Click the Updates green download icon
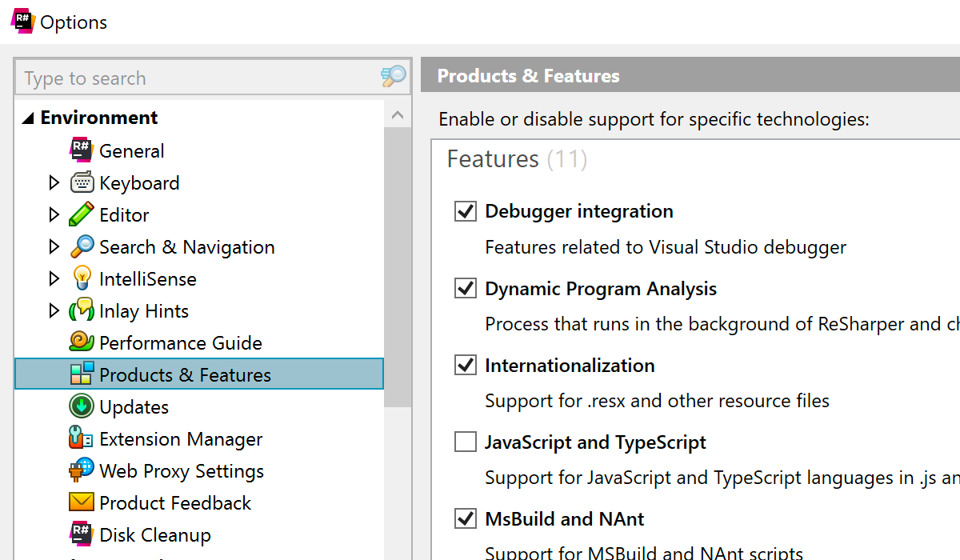The height and width of the screenshot is (560, 960). pyautogui.click(x=82, y=406)
